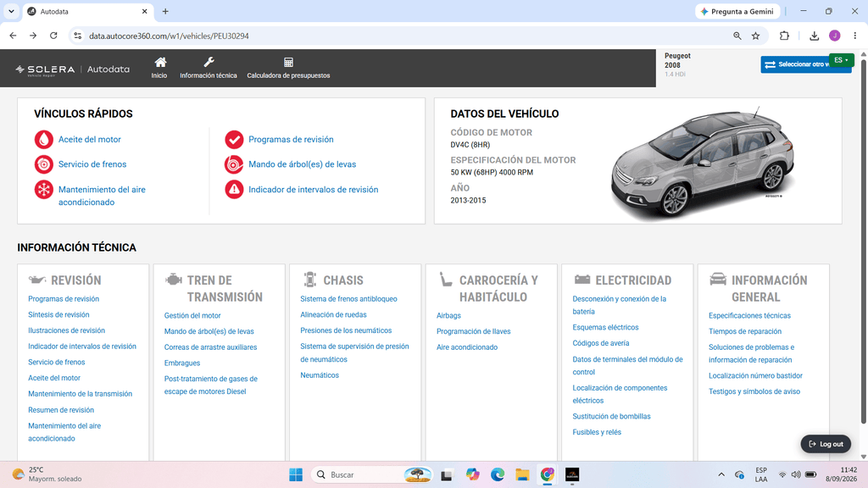Open Códigos de avería link
The width and height of the screenshot is (868, 488).
click(601, 343)
